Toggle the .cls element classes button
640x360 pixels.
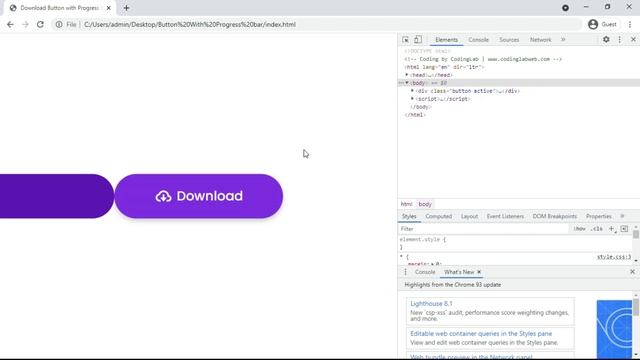pyautogui.click(x=597, y=229)
